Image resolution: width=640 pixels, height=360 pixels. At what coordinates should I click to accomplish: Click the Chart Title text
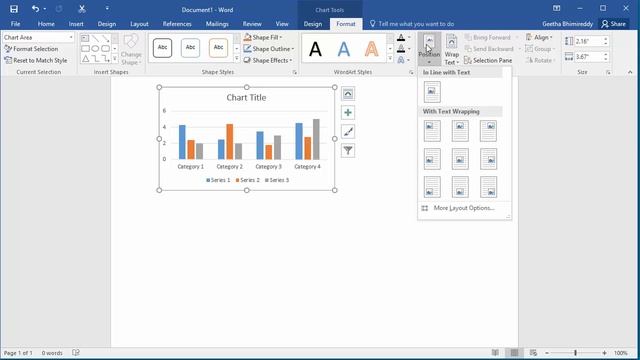(246, 98)
